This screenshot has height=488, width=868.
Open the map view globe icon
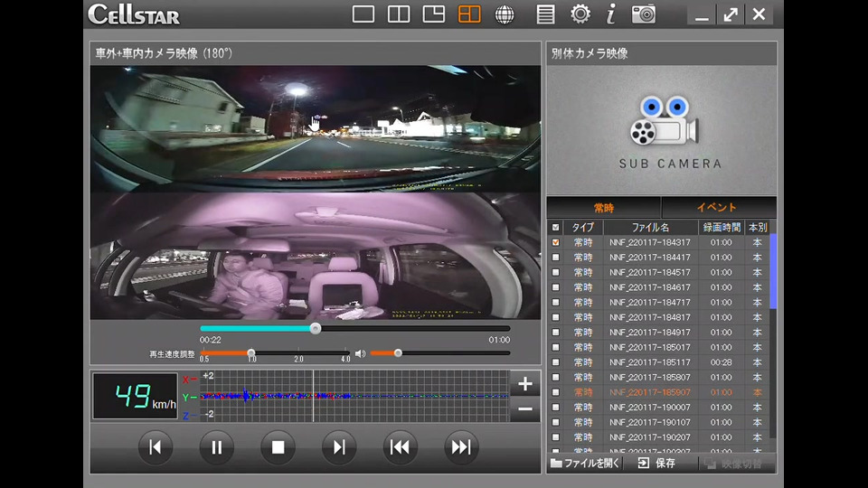point(505,14)
